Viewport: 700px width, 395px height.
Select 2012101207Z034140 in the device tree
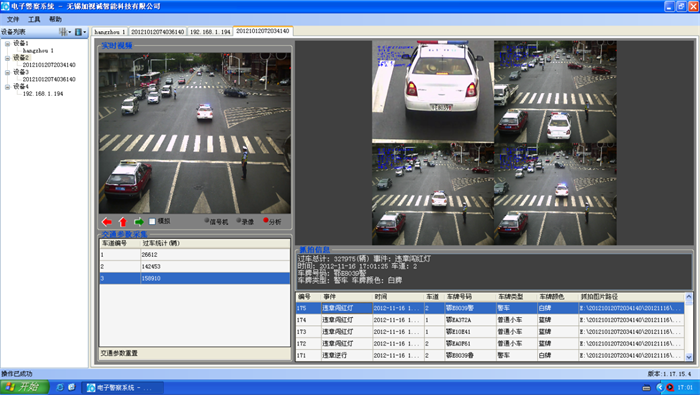[49, 65]
